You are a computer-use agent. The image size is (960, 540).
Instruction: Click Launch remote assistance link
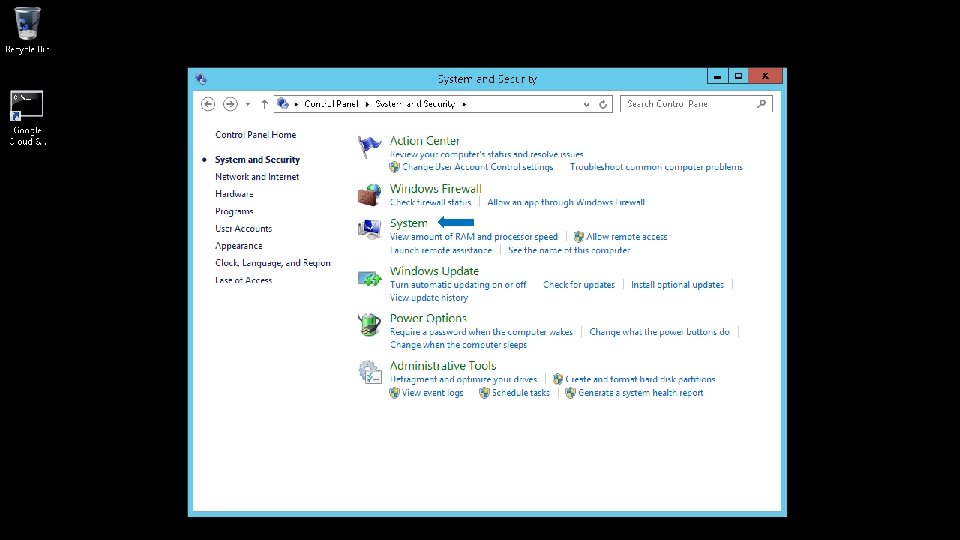441,250
